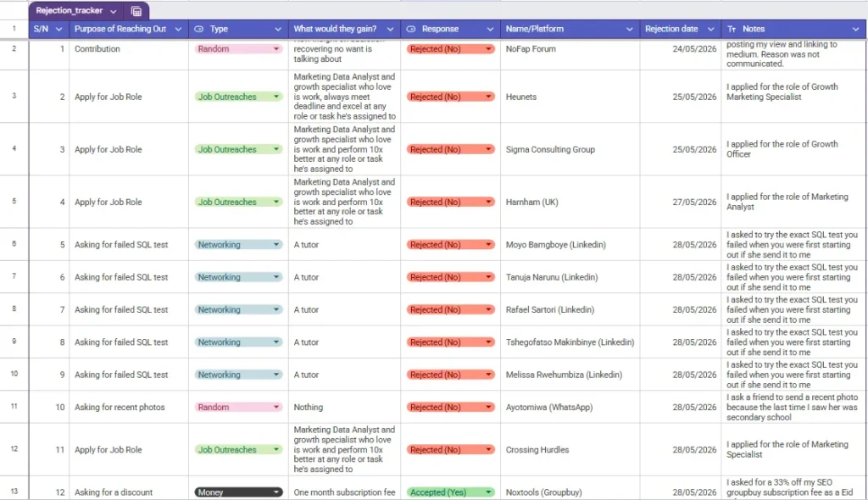Open Networking chip in Rafael Sartori row
This screenshot has width=868, height=500.
pyautogui.click(x=238, y=310)
